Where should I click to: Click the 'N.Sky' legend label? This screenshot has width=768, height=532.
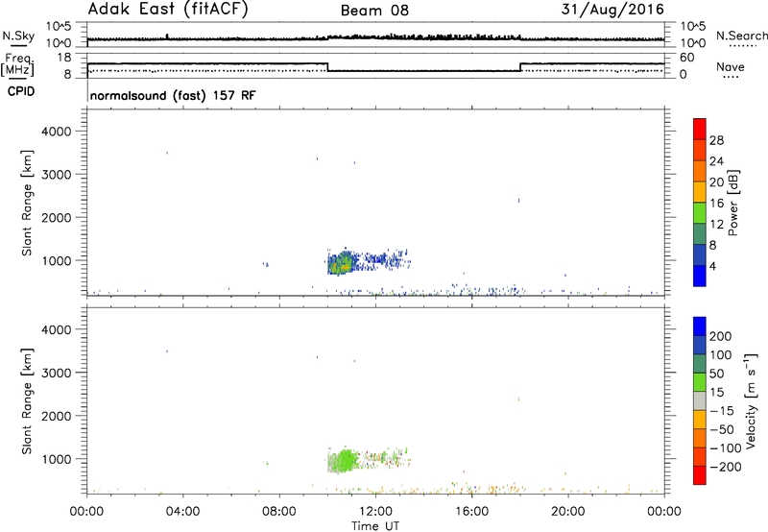[18, 36]
